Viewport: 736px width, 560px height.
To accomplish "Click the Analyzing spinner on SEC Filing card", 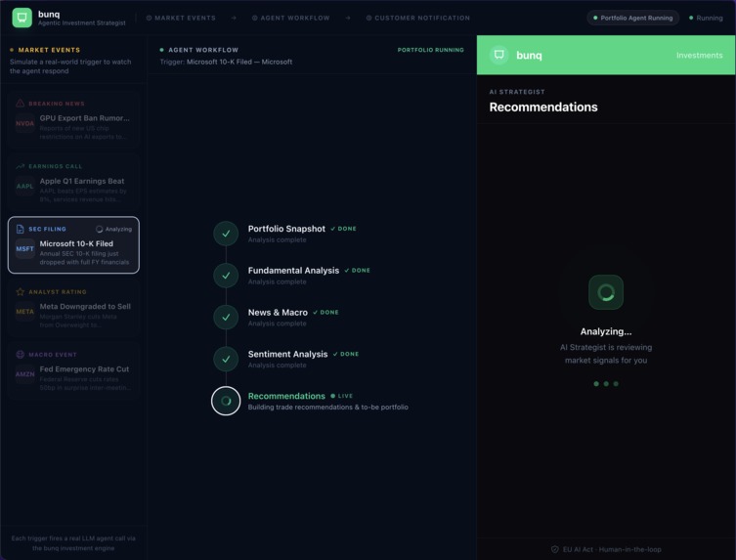I will pos(99,229).
